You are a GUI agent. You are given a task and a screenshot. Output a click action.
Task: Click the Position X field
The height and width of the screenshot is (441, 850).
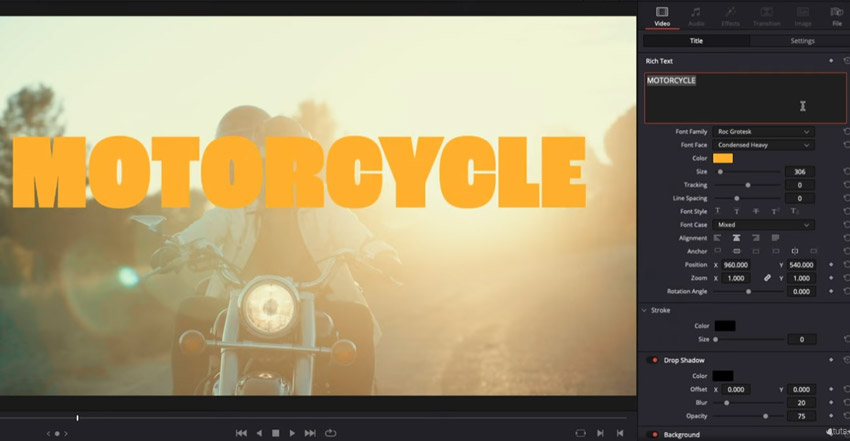pos(736,265)
